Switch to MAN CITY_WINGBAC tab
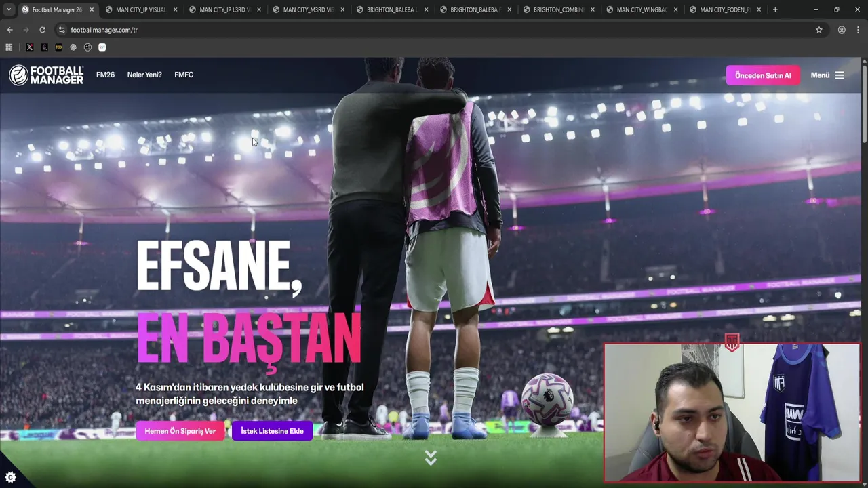Screen dimensions: 868x488 tap(642, 9)
